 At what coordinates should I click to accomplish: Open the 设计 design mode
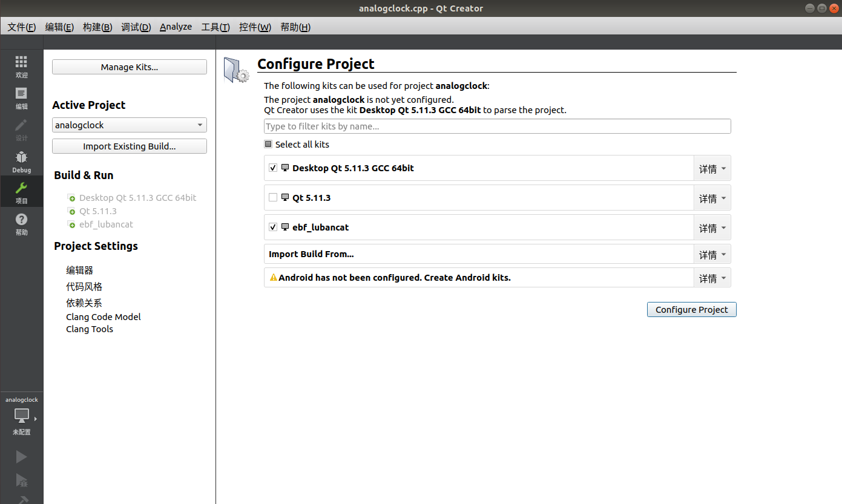coord(21,129)
